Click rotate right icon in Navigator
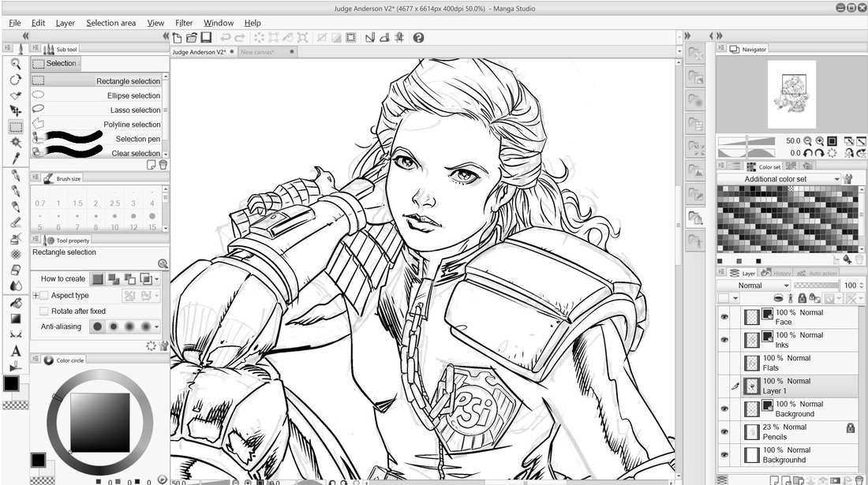Screen dimensions: 868x485 point(820,153)
